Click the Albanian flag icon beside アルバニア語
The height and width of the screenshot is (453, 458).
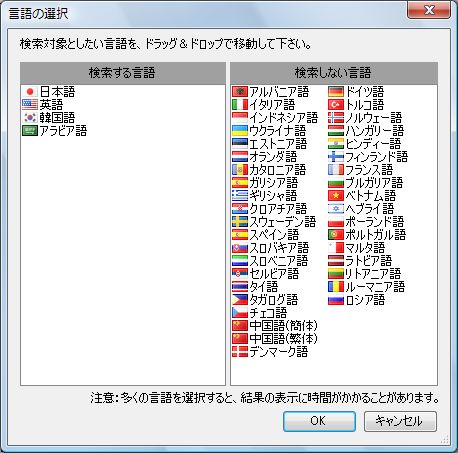click(x=240, y=92)
